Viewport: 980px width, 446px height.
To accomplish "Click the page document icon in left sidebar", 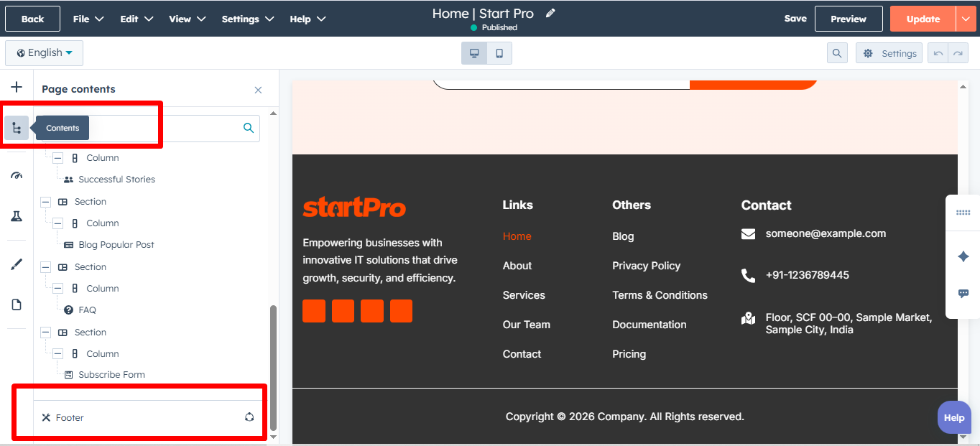I will (17, 304).
